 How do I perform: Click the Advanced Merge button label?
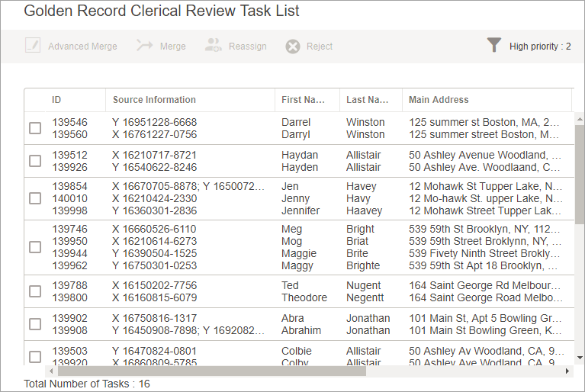[x=82, y=47]
